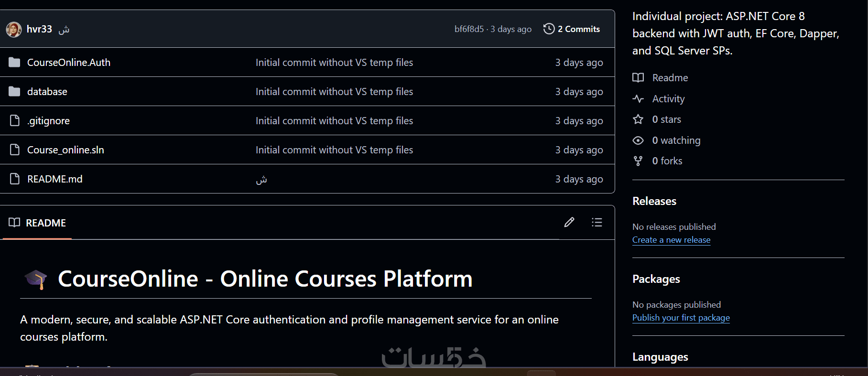Click the Activity pulse icon
868x376 pixels.
click(638, 99)
